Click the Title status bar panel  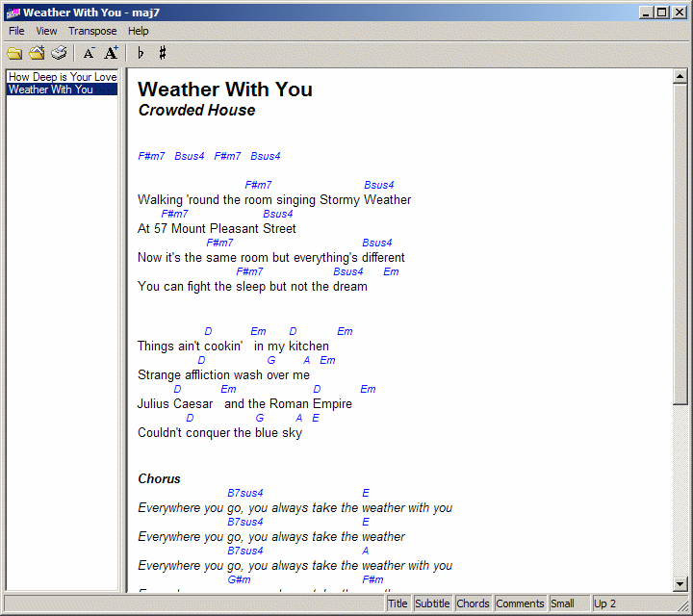tap(398, 603)
